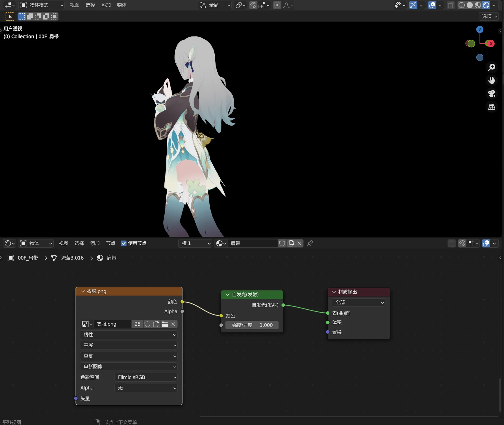
Task: Open image file folder in 衣服.png node
Action: (165, 324)
